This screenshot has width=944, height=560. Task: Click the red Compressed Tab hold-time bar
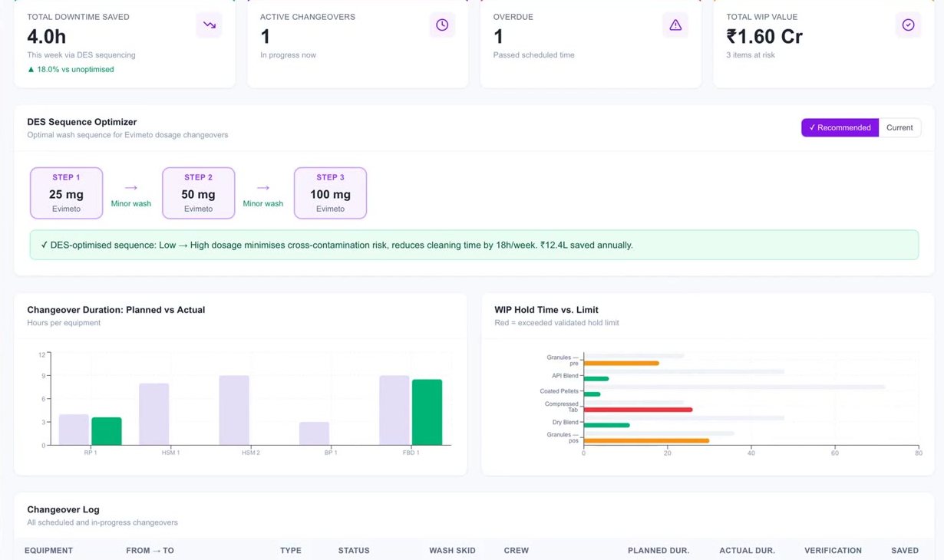pyautogui.click(x=638, y=410)
